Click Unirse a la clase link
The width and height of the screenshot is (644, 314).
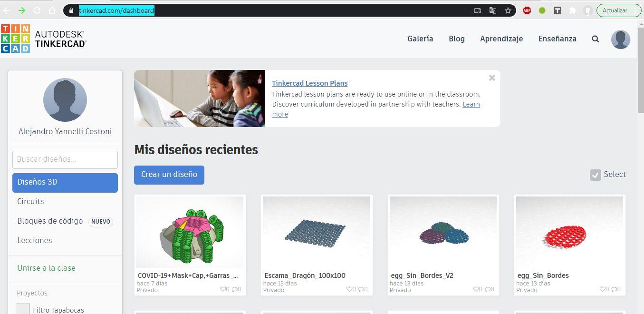pos(46,268)
